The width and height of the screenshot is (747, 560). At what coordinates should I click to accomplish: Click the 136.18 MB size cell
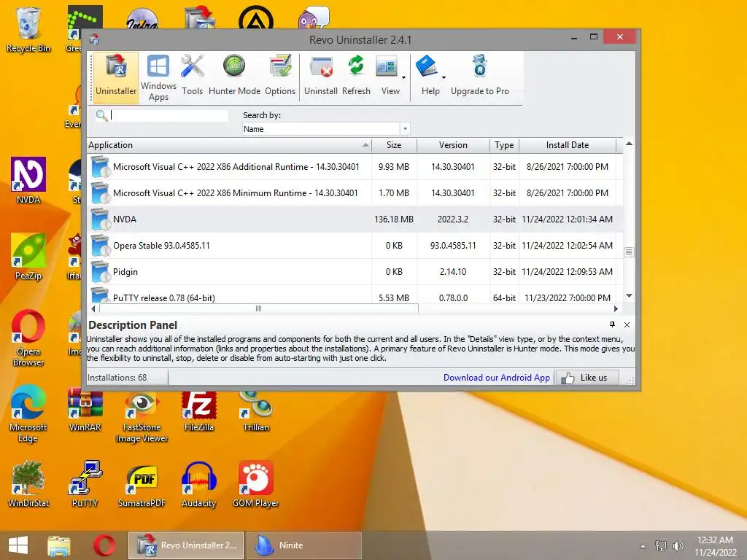[x=394, y=219]
